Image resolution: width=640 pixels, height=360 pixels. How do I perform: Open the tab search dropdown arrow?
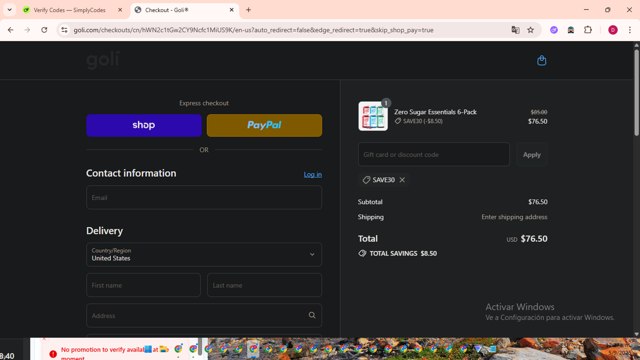pyautogui.click(x=9, y=10)
